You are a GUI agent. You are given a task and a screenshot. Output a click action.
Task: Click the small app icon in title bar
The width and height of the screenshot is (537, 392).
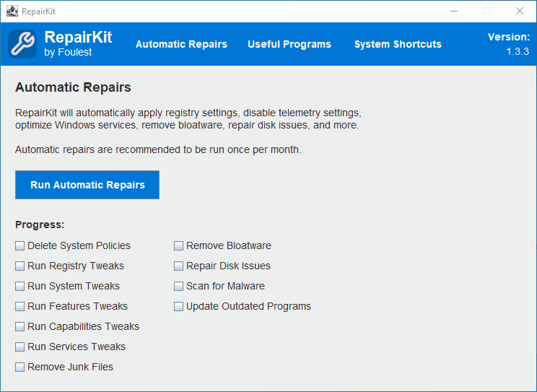[12, 11]
